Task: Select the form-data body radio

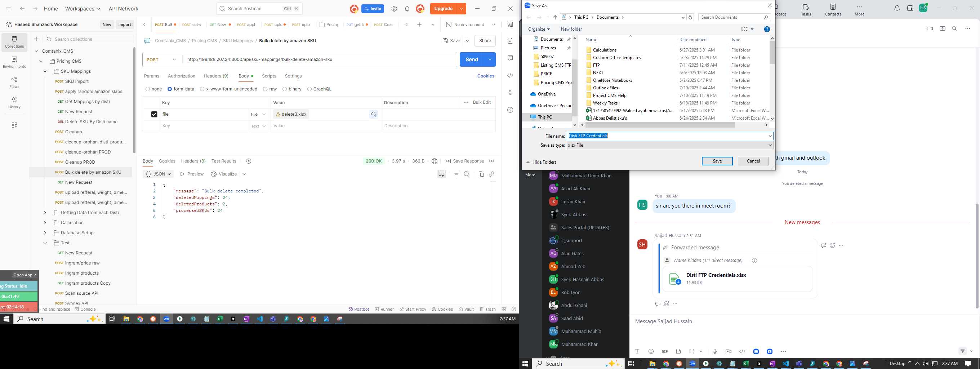Action: pos(170,89)
